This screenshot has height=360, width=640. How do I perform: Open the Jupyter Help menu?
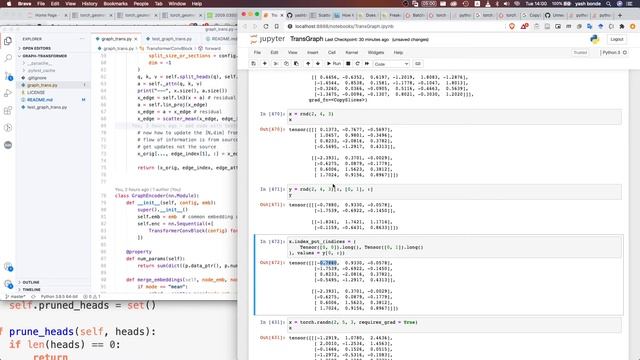398,53
